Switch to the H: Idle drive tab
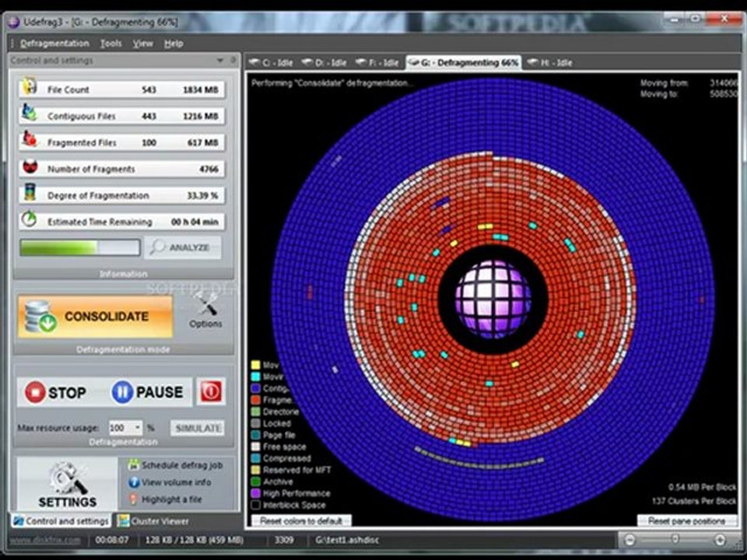The width and height of the screenshot is (747, 560). coord(550,63)
